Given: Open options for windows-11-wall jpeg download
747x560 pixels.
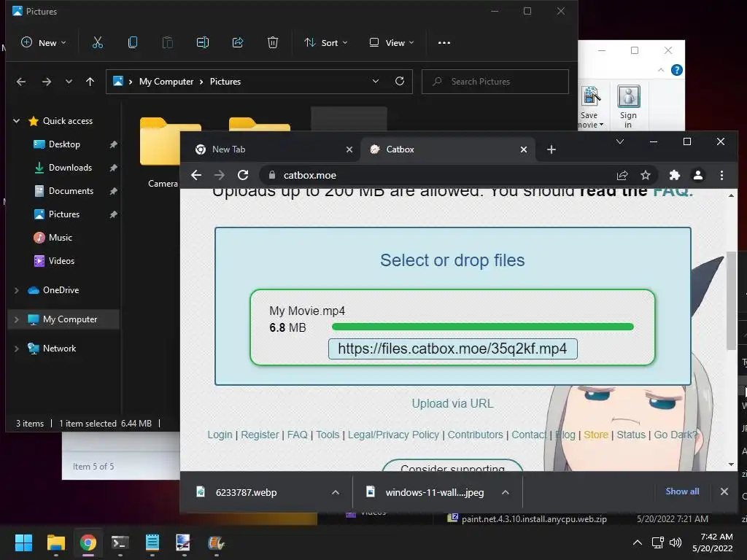Looking at the screenshot, I should tap(506, 492).
